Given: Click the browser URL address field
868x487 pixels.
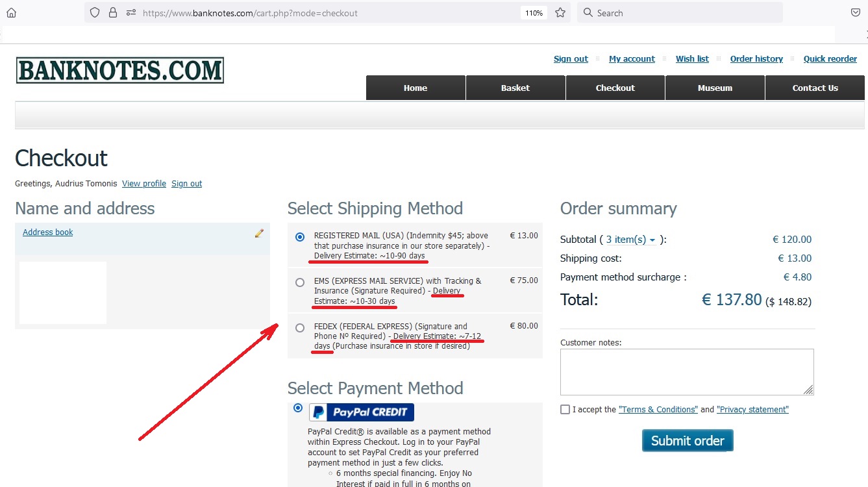Looking at the screenshot, I should coord(328,13).
